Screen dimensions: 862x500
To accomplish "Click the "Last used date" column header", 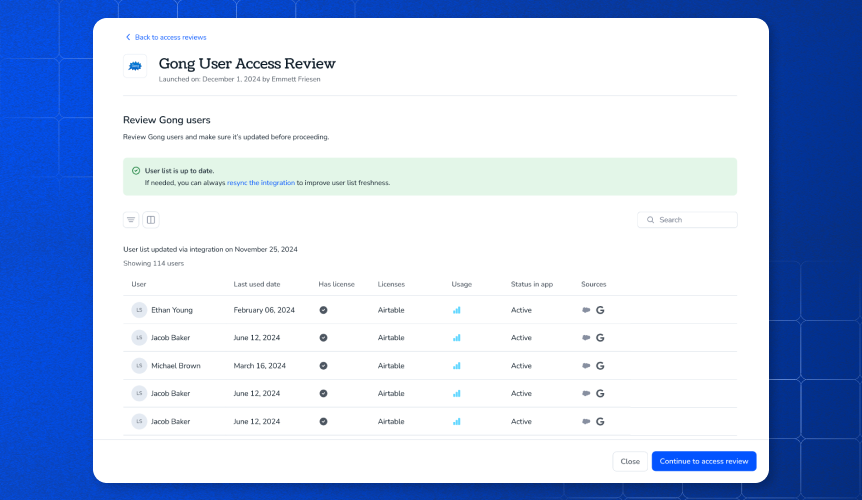I will click(257, 285).
